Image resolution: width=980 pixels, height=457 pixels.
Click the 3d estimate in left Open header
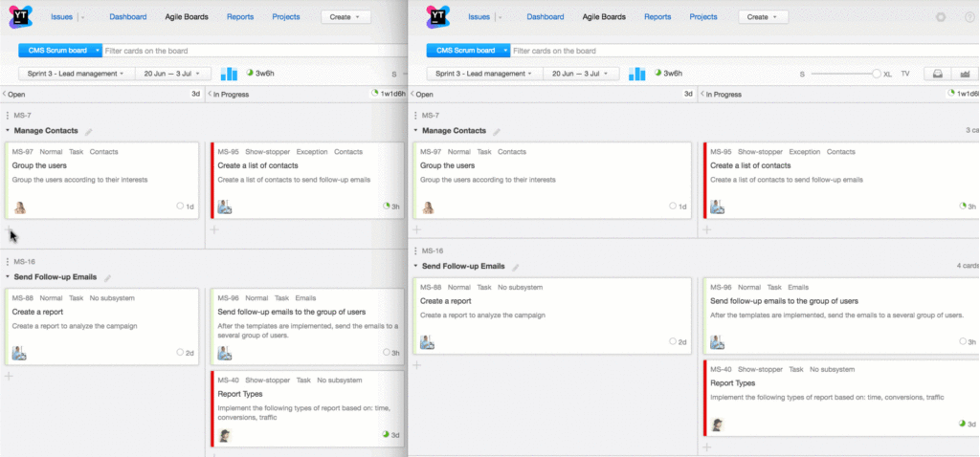pos(195,95)
